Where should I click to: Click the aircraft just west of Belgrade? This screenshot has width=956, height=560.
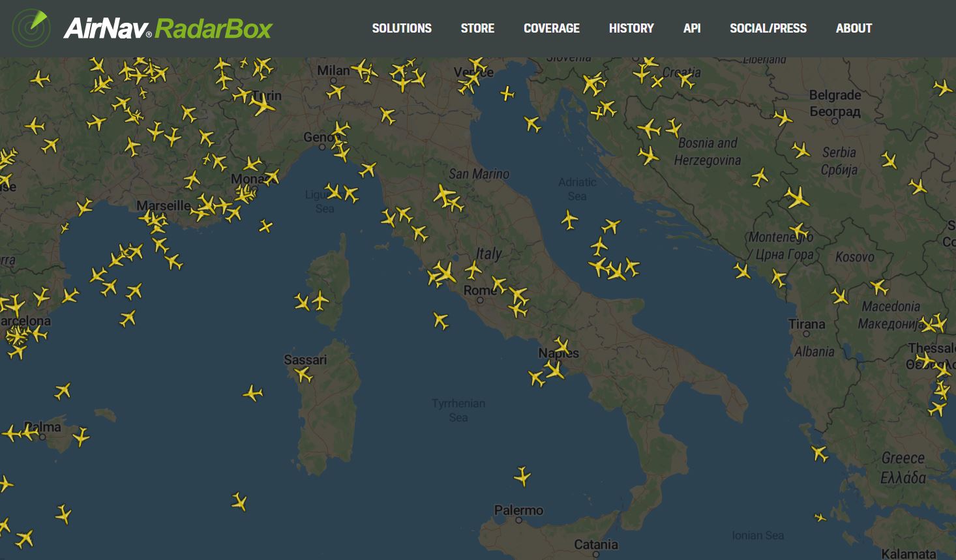coord(783,118)
